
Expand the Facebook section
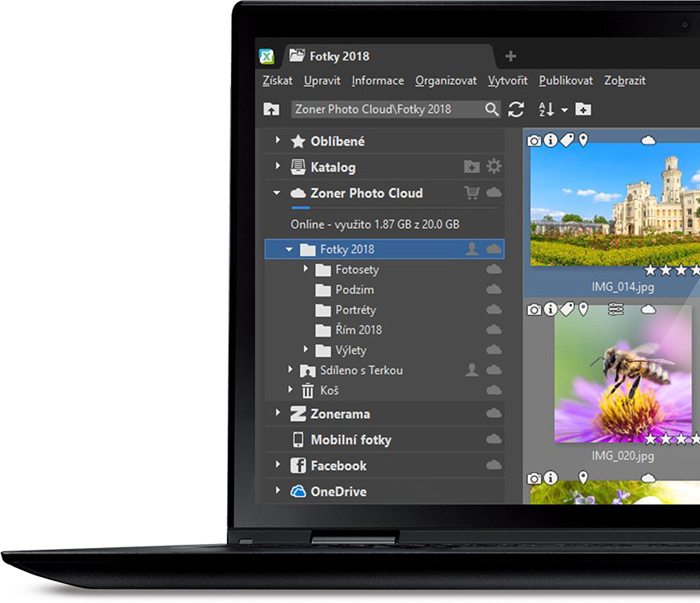(278, 465)
